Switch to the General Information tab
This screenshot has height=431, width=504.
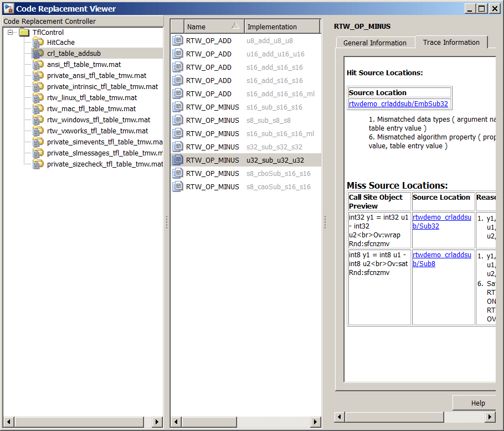pyautogui.click(x=375, y=43)
